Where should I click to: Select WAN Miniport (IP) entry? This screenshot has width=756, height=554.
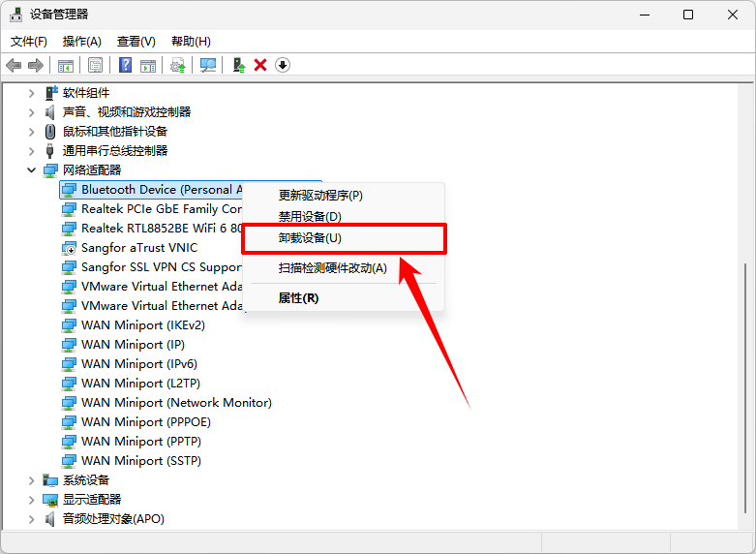pyautogui.click(x=133, y=345)
